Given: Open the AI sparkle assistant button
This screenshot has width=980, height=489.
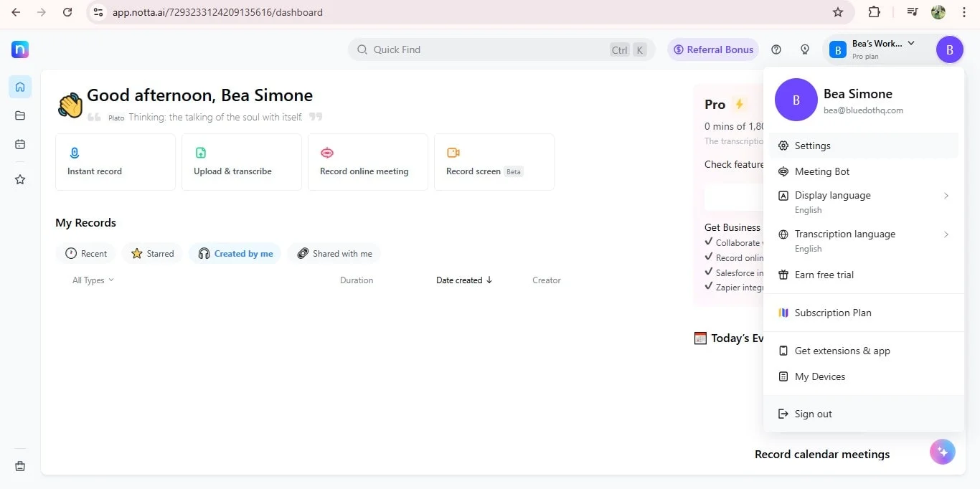Looking at the screenshot, I should tap(943, 452).
